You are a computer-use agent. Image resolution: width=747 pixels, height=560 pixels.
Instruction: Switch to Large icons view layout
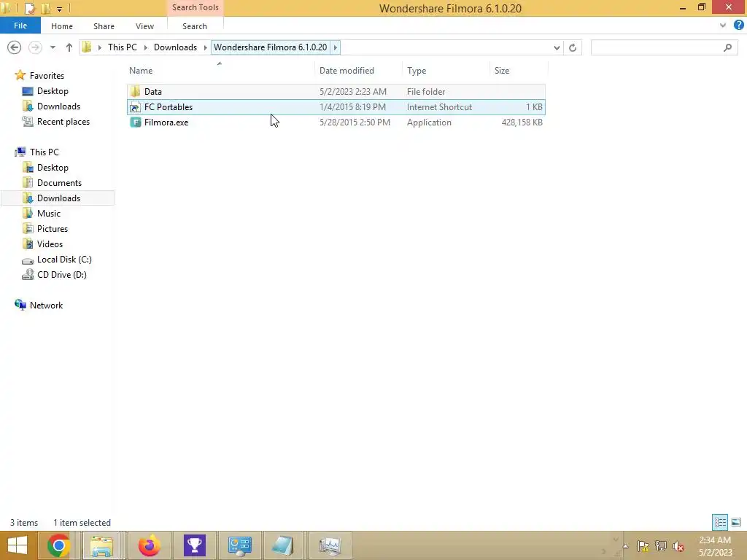736,522
